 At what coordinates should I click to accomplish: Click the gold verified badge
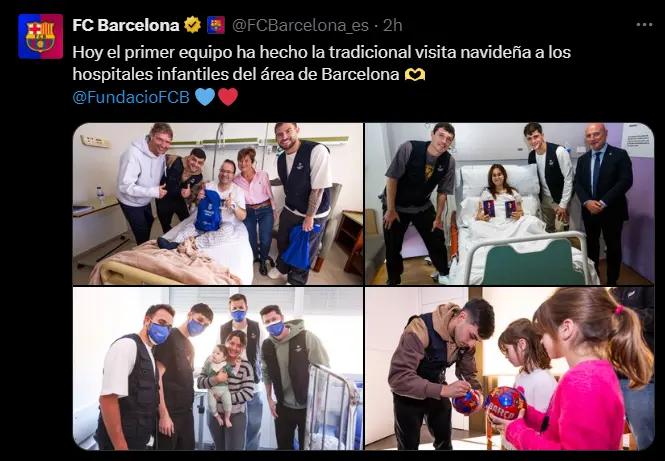pos(193,25)
